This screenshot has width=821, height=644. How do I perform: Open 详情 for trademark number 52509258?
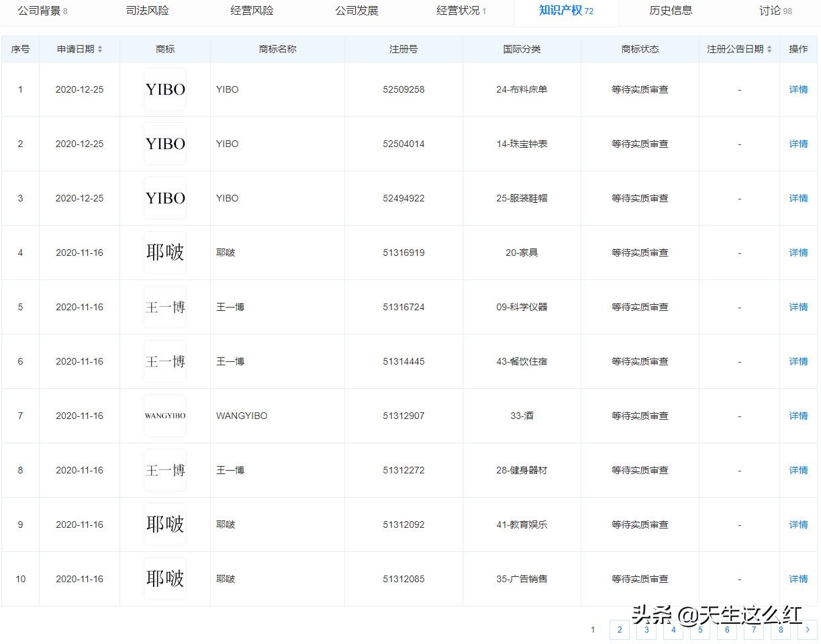(798, 89)
